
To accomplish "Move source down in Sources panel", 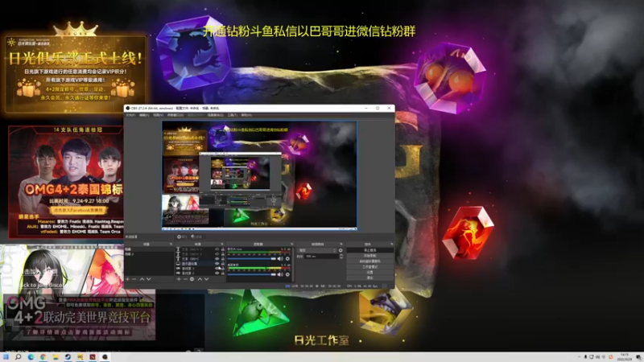I will (x=207, y=279).
